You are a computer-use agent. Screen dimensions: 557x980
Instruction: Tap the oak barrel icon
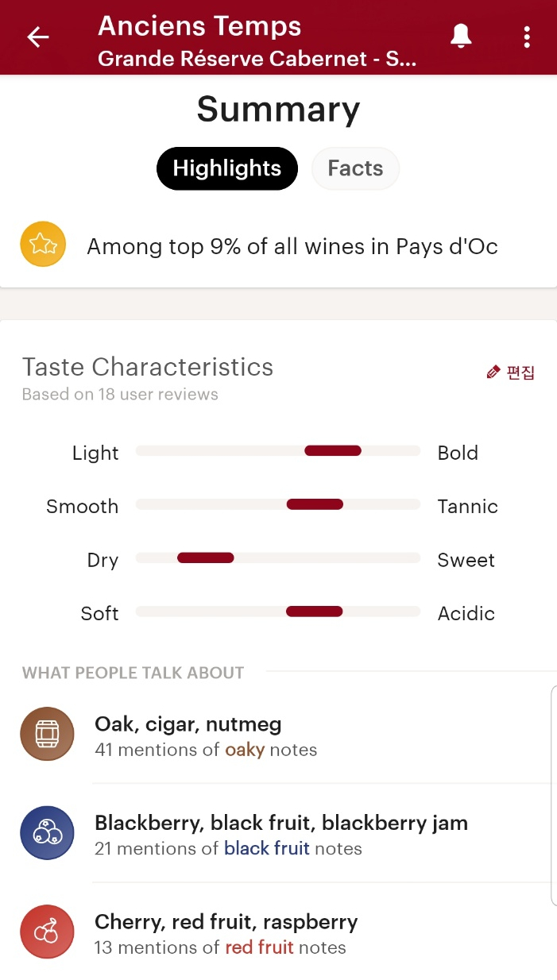point(47,734)
